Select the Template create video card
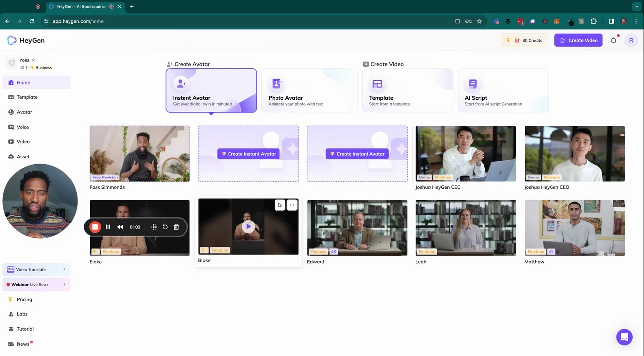This screenshot has height=356, width=644. pyautogui.click(x=408, y=90)
